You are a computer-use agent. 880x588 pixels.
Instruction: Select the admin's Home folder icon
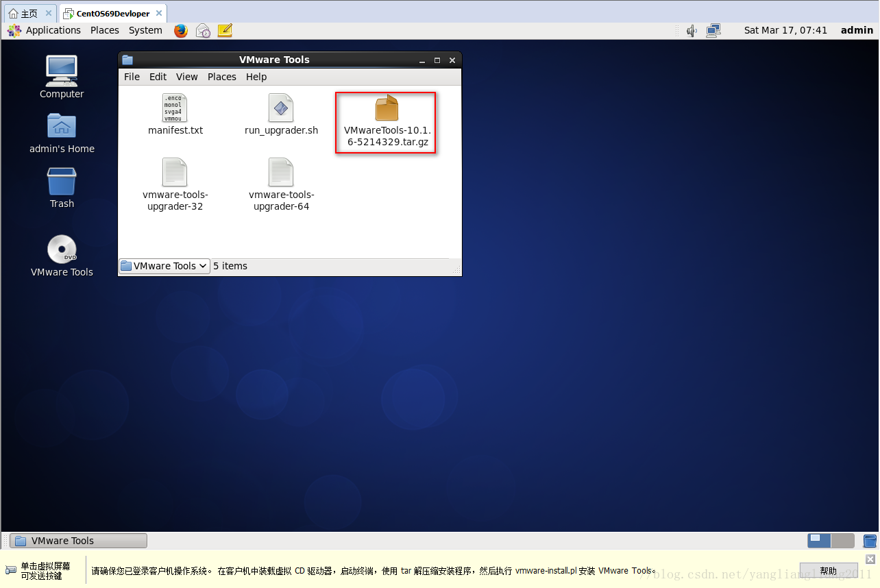click(x=62, y=125)
